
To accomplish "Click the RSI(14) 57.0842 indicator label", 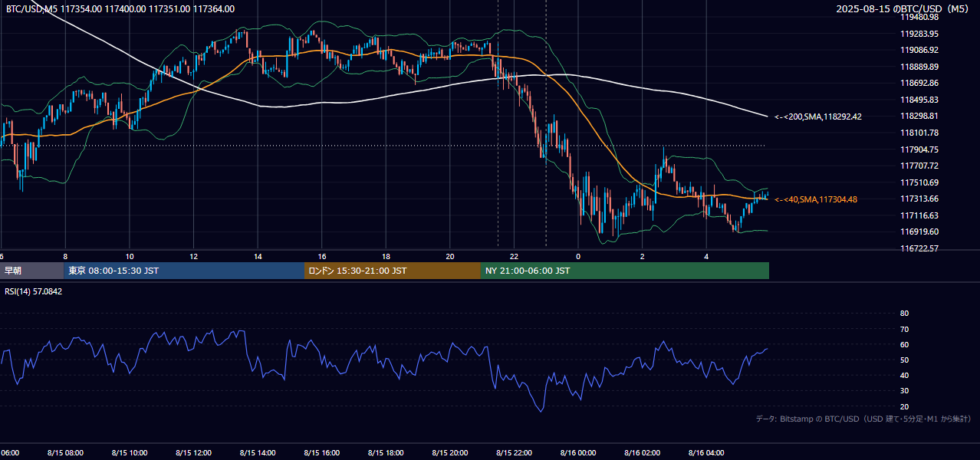I will (x=34, y=292).
